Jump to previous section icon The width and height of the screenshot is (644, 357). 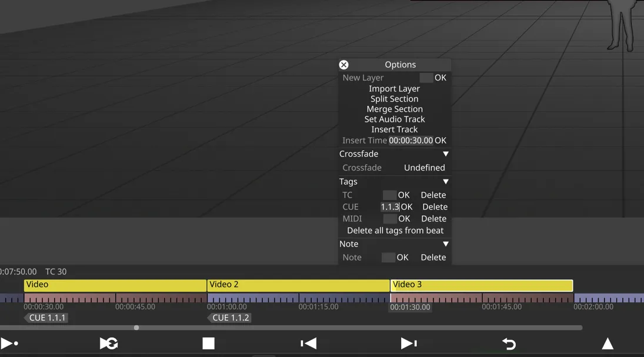[309, 343]
